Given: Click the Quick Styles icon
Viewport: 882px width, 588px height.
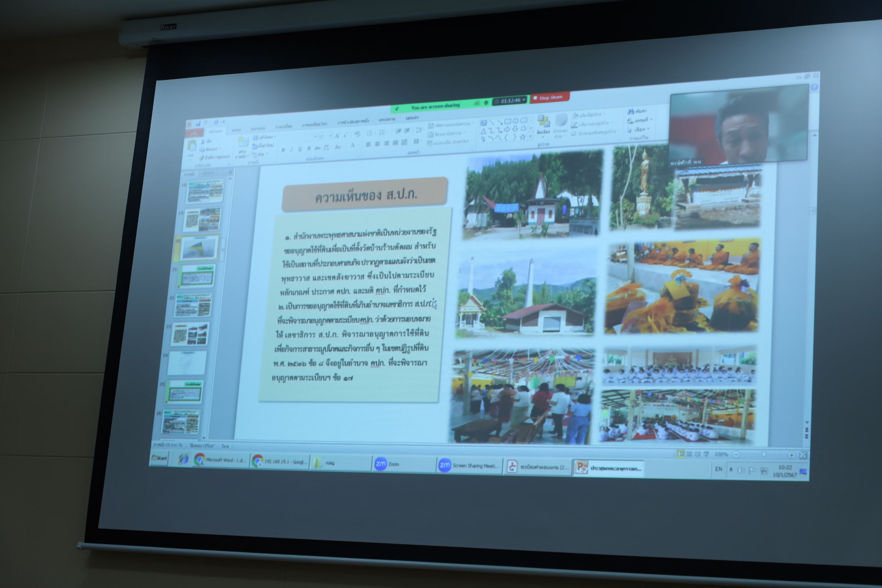Looking at the screenshot, I should pyautogui.click(x=561, y=120).
